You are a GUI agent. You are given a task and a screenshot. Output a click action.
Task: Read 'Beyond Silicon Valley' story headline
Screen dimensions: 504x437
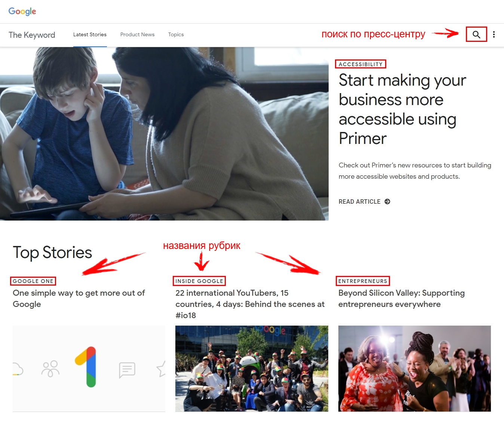pyautogui.click(x=402, y=298)
